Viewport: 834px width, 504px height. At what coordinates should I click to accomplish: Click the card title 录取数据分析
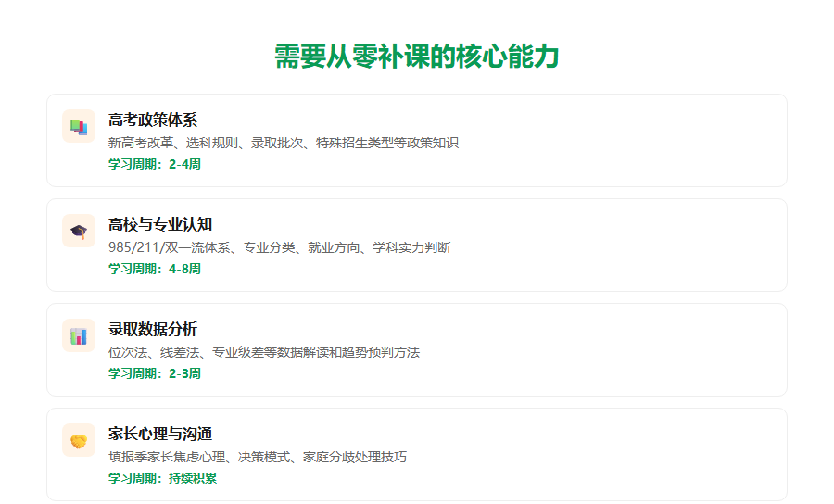click(153, 330)
